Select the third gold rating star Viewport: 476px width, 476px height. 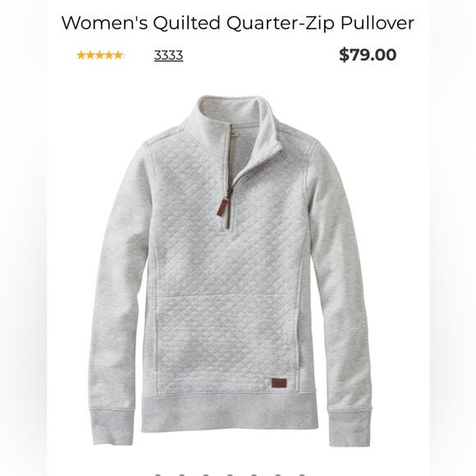tap(100, 55)
